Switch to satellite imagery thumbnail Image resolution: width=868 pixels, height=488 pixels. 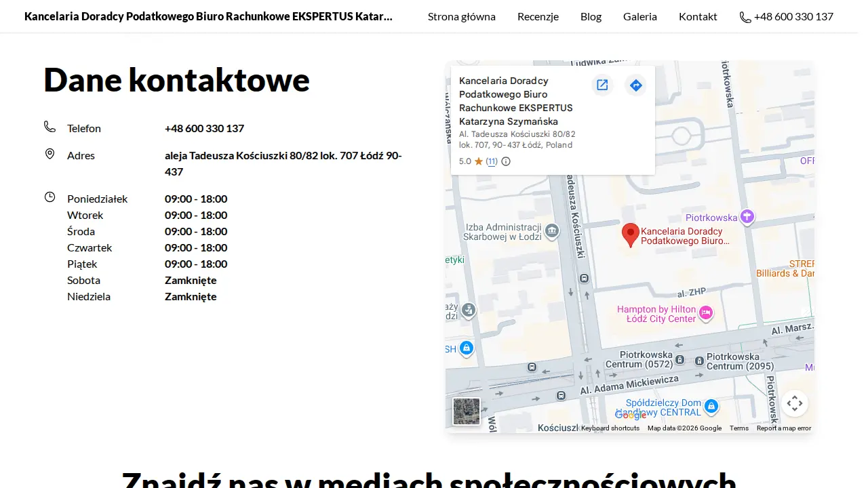click(x=467, y=411)
